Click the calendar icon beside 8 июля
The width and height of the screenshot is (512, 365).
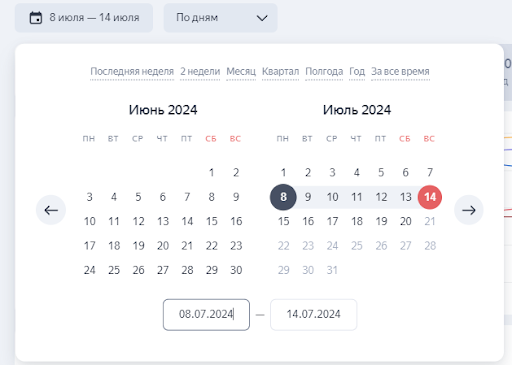click(36, 18)
